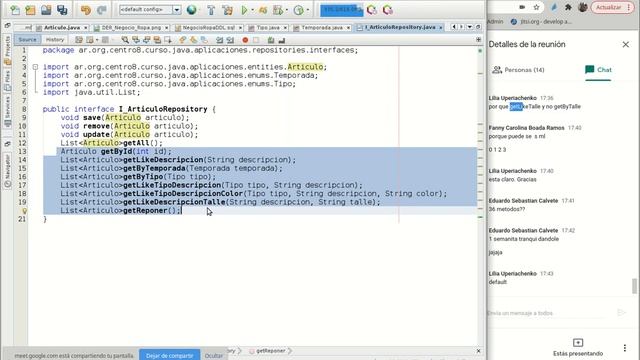Click the Next Bookmark icon

coord(193,40)
